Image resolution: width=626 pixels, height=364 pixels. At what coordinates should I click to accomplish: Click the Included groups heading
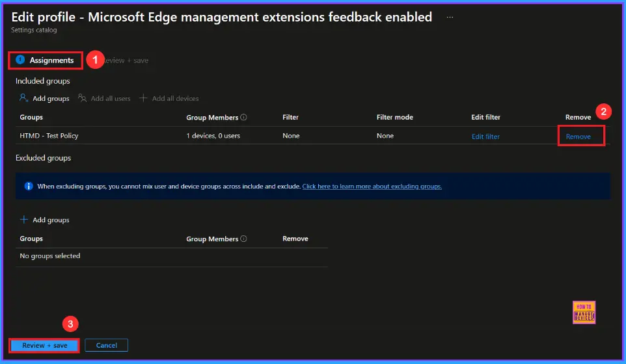43,81
